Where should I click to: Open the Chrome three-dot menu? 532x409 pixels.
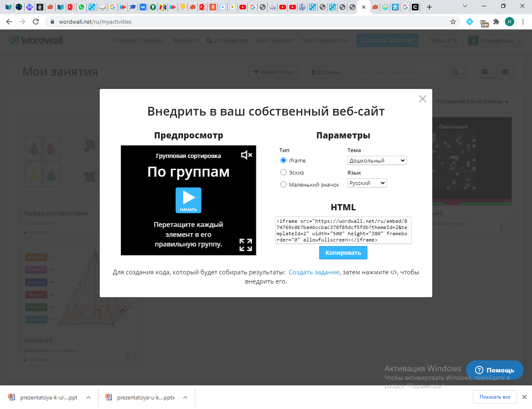[523, 22]
